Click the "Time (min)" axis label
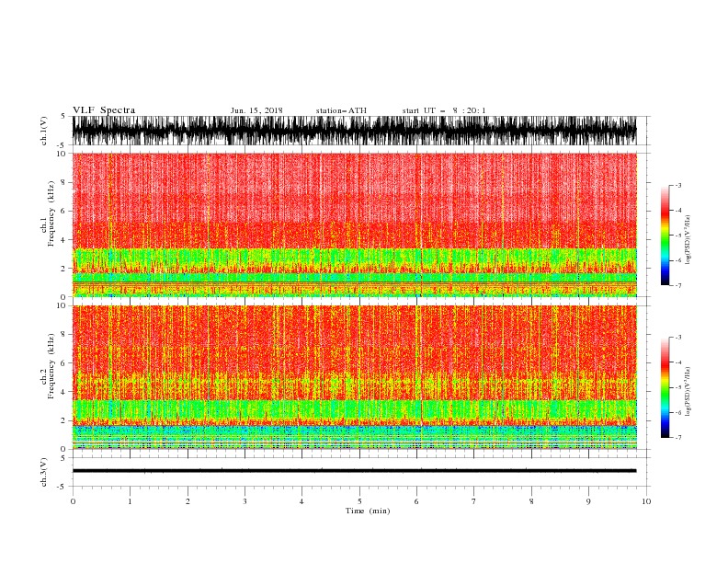Screen dimensions: 728x563 368,511
